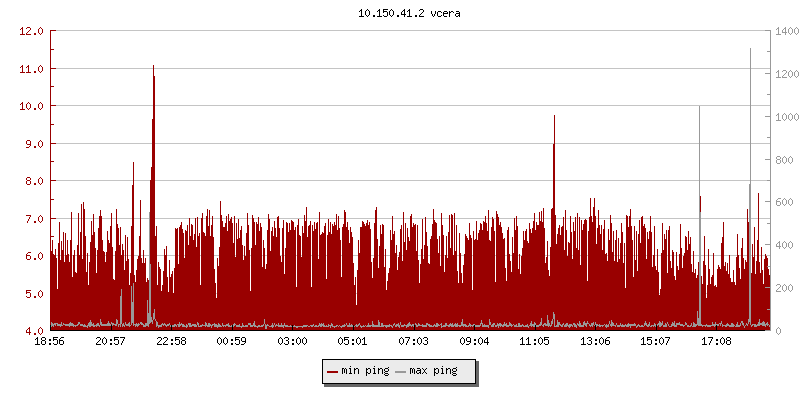Click the red spike peak after 11:05
The height and width of the screenshot is (400, 800).
click(553, 118)
